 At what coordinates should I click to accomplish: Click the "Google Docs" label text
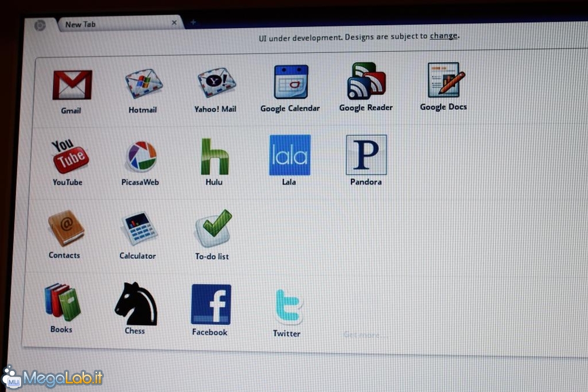coord(443,107)
